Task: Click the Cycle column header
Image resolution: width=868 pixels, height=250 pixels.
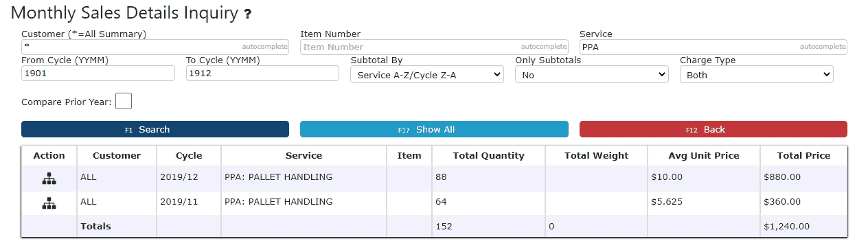Action: coord(189,156)
